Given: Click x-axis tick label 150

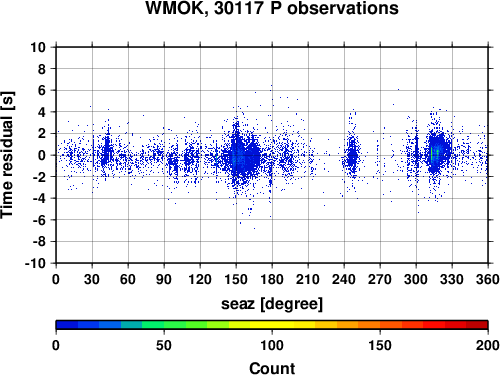Looking at the screenshot, I should tap(236, 279).
